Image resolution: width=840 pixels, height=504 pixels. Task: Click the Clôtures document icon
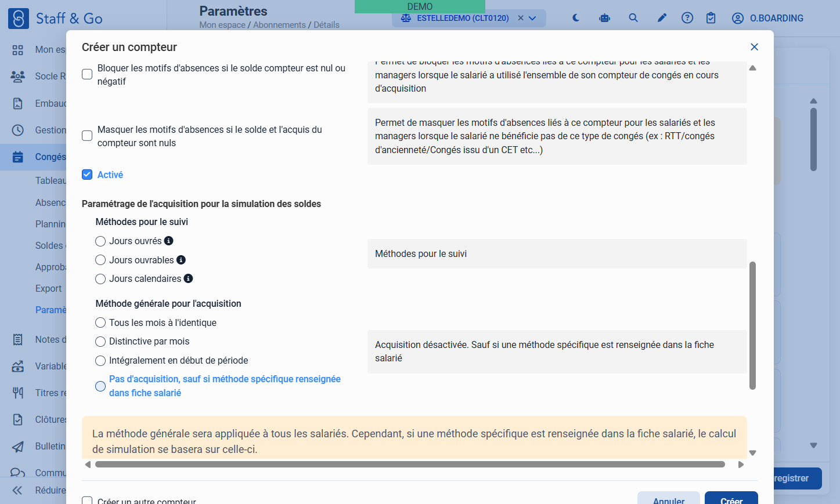click(x=18, y=419)
